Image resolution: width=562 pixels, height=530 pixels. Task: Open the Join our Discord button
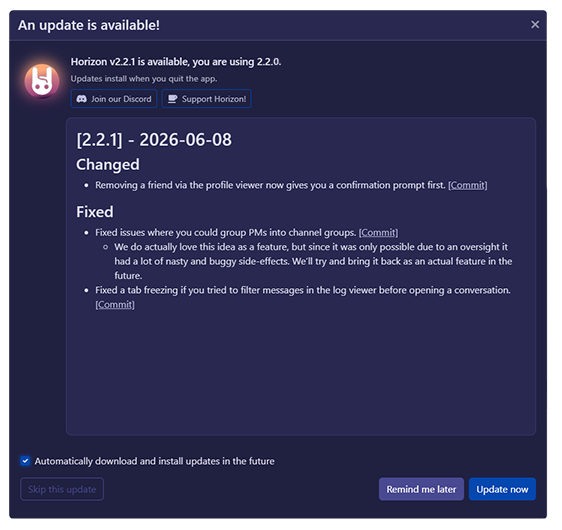coord(114,99)
